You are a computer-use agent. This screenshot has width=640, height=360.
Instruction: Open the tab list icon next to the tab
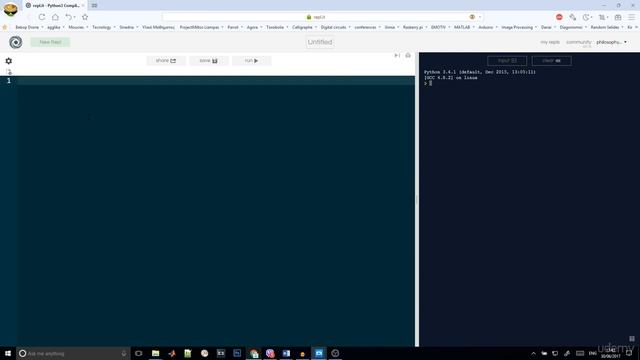pyautogui.click(x=94, y=5)
